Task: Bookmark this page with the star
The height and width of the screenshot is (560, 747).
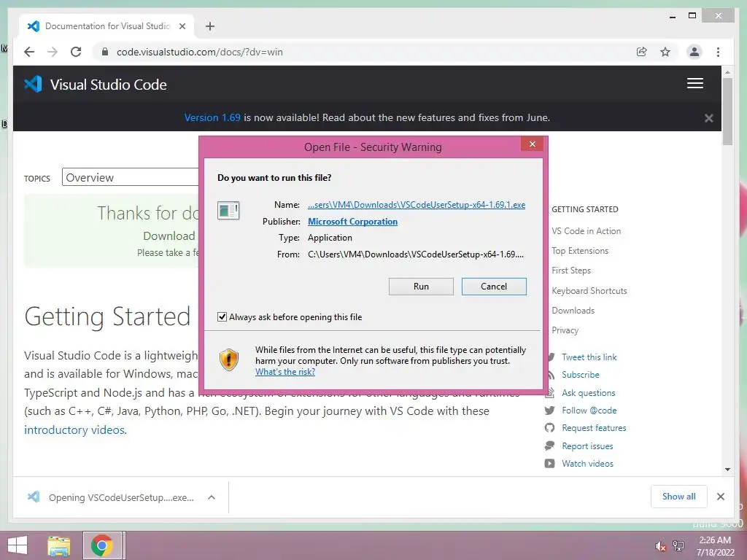Action: click(x=665, y=52)
